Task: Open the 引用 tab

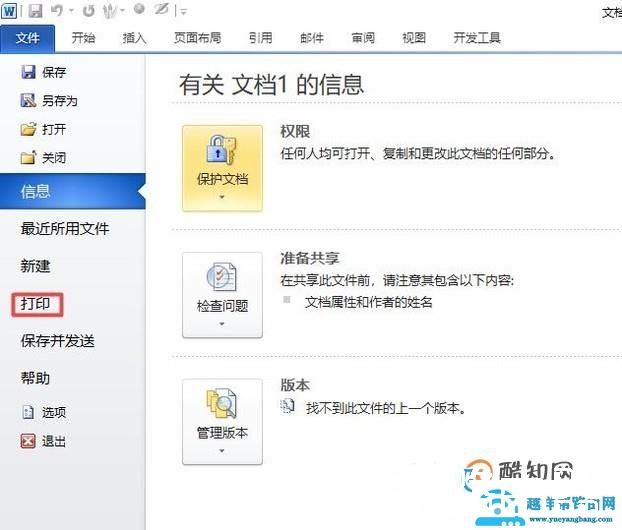Action: 261,38
